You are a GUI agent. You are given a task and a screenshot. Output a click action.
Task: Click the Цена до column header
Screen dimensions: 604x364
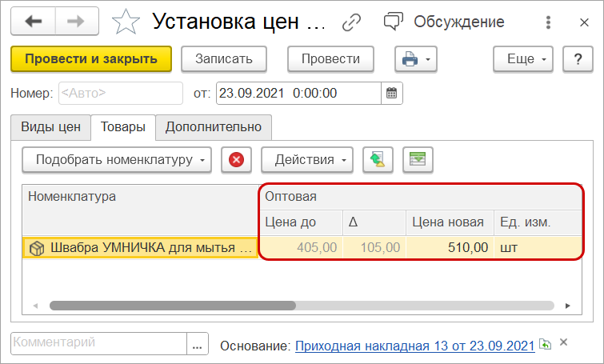pyautogui.click(x=302, y=222)
